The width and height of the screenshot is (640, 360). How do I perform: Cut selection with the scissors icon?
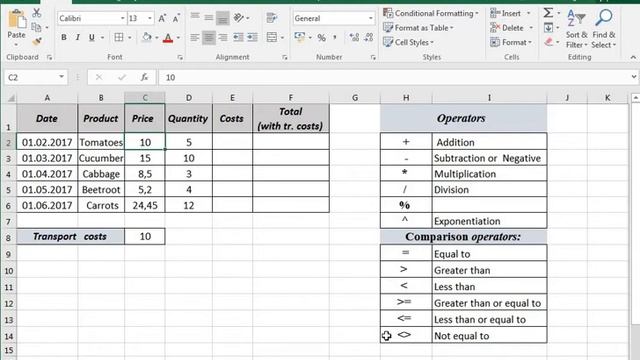coord(37,13)
